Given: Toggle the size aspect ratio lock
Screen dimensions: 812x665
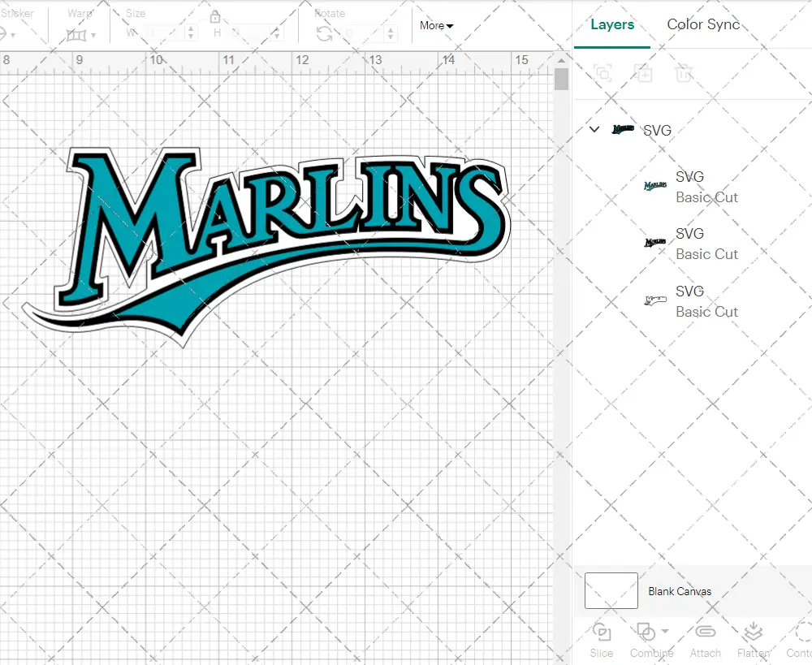Looking at the screenshot, I should 215,18.
